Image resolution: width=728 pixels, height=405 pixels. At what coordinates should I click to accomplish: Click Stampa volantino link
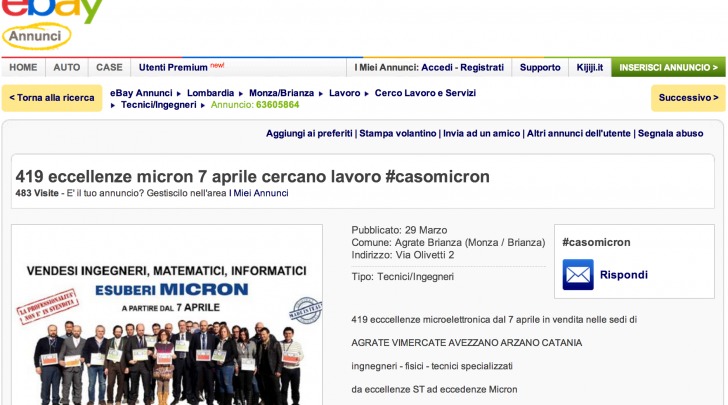pos(398,134)
